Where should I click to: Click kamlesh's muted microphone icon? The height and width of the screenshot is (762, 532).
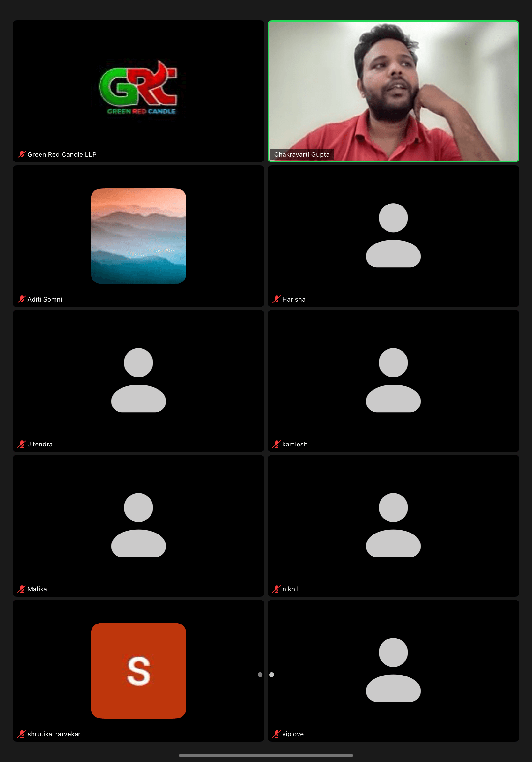point(276,444)
